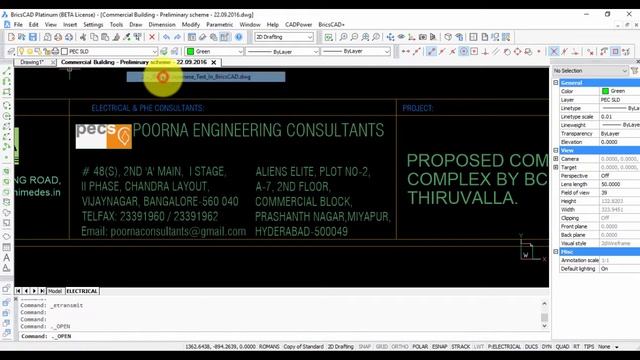
Task: Click the blue help icon in the toolbar
Action: pos(239,37)
